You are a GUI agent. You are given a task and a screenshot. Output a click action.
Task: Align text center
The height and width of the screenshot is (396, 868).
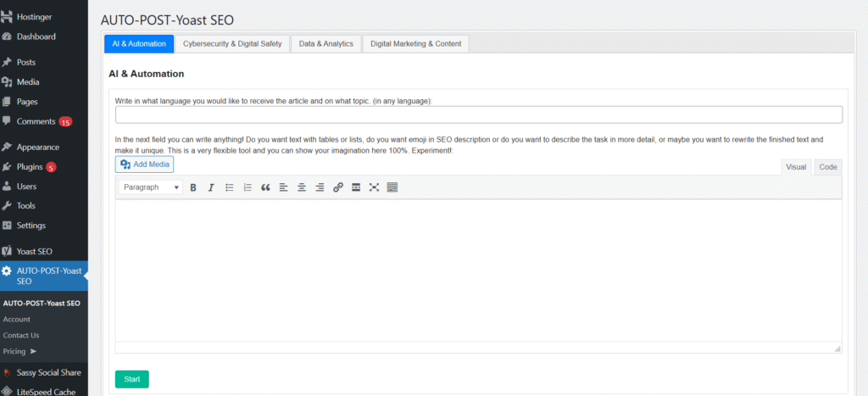pos(302,187)
